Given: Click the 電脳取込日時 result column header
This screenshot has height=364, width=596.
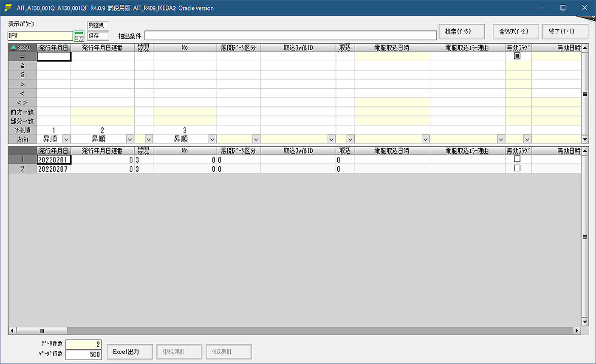Looking at the screenshot, I should point(392,151).
